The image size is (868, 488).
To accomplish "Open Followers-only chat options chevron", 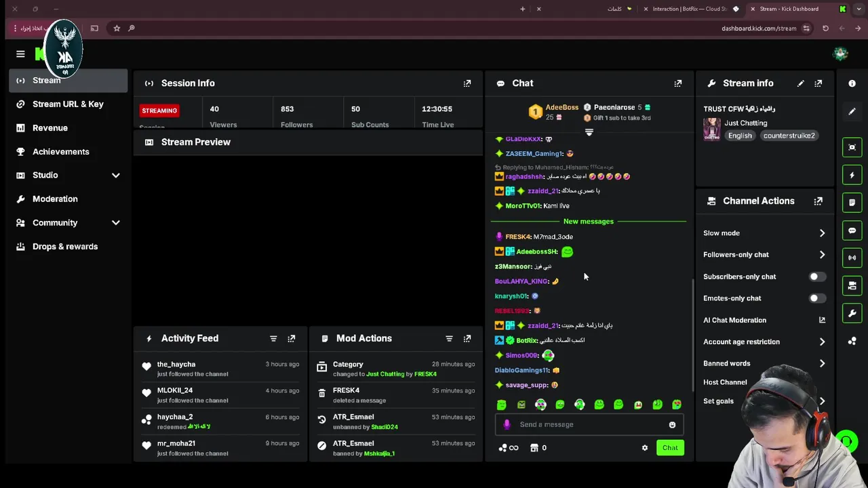I will (x=822, y=255).
